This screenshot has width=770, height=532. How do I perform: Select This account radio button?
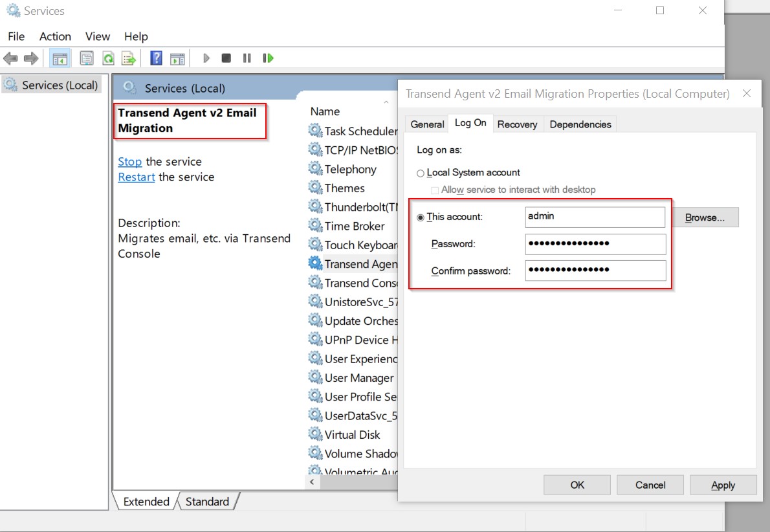(421, 217)
